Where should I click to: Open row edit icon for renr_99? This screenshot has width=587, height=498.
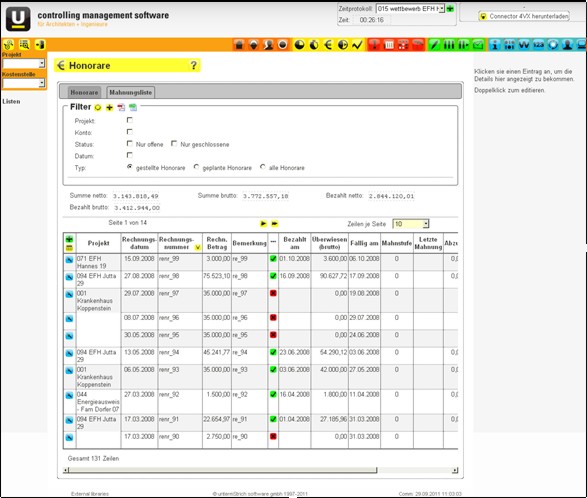(x=69, y=259)
